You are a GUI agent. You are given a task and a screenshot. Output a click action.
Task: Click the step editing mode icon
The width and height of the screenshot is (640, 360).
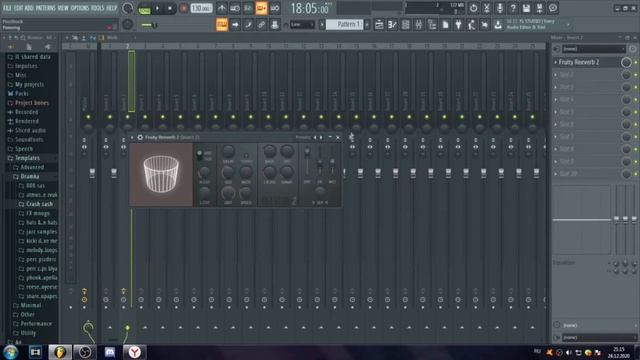pos(248,24)
